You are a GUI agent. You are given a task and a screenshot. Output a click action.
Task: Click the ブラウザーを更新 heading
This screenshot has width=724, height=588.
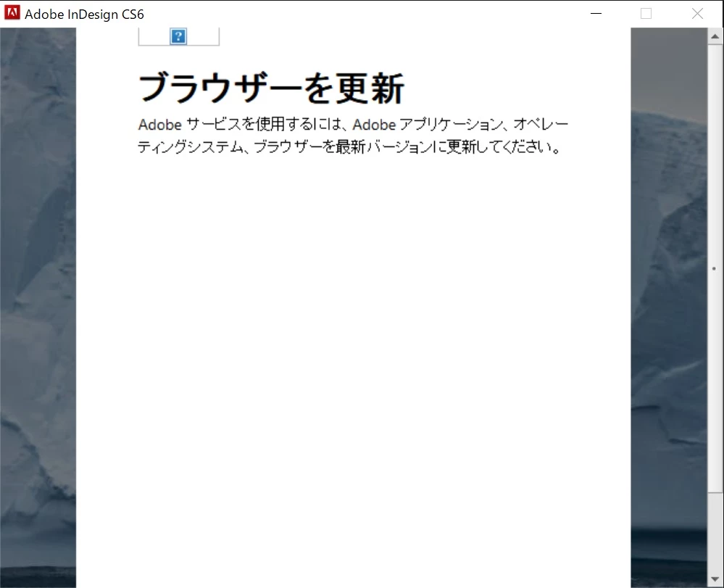[x=272, y=88]
